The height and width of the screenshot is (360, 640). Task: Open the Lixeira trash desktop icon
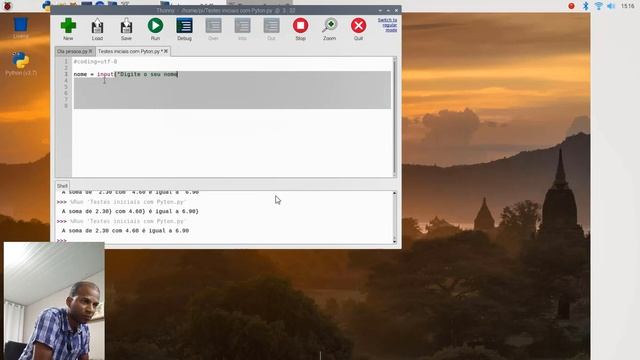pos(20,28)
